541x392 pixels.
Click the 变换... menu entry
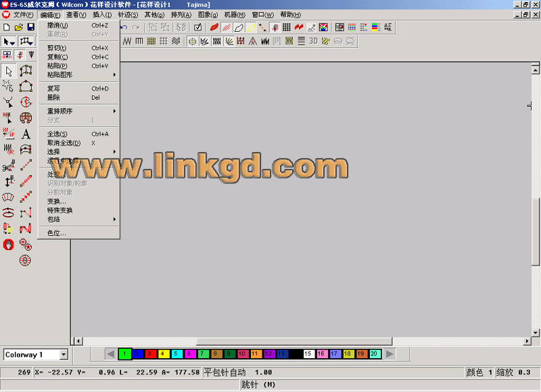(x=57, y=201)
